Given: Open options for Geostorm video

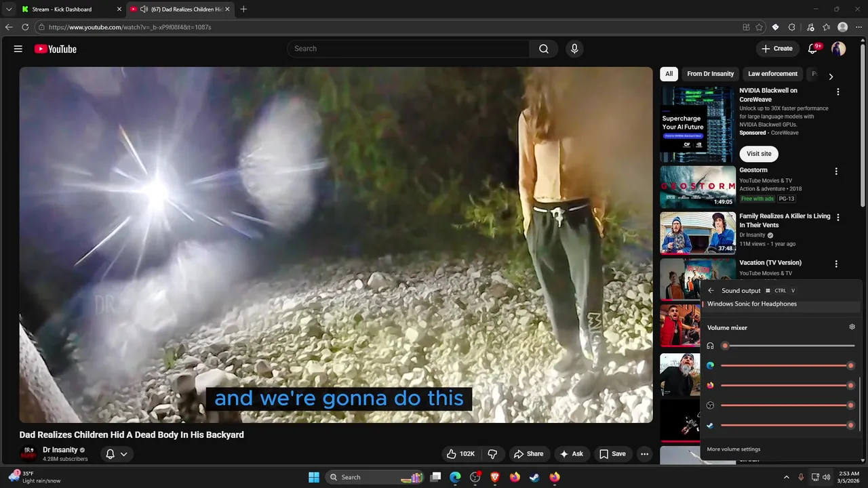Looking at the screenshot, I should coord(836,171).
